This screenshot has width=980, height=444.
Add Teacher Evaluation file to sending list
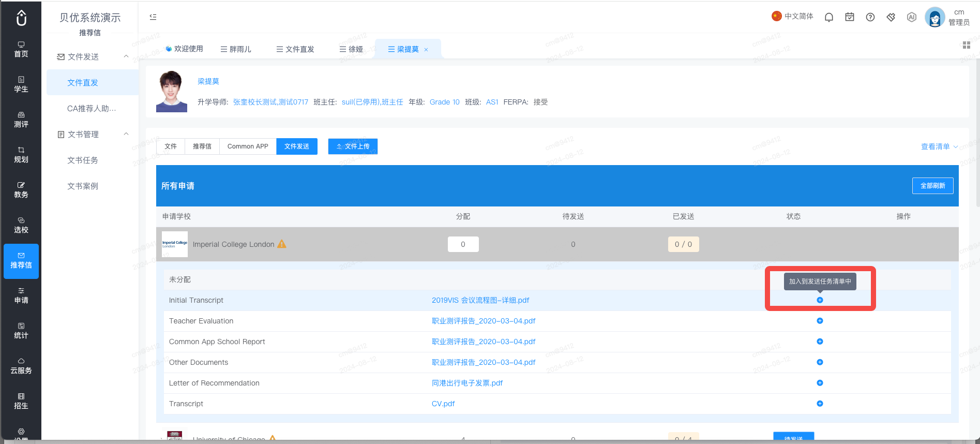point(820,321)
